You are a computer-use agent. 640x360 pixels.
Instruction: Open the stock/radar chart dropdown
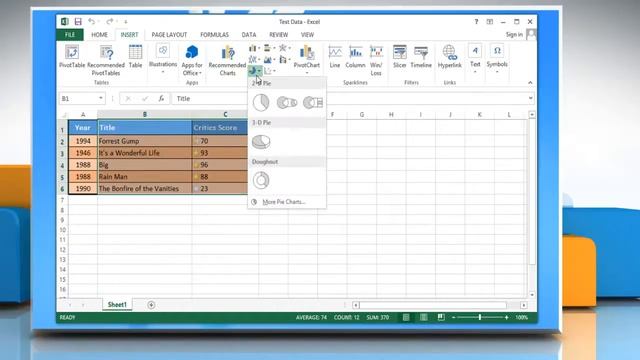point(284,49)
